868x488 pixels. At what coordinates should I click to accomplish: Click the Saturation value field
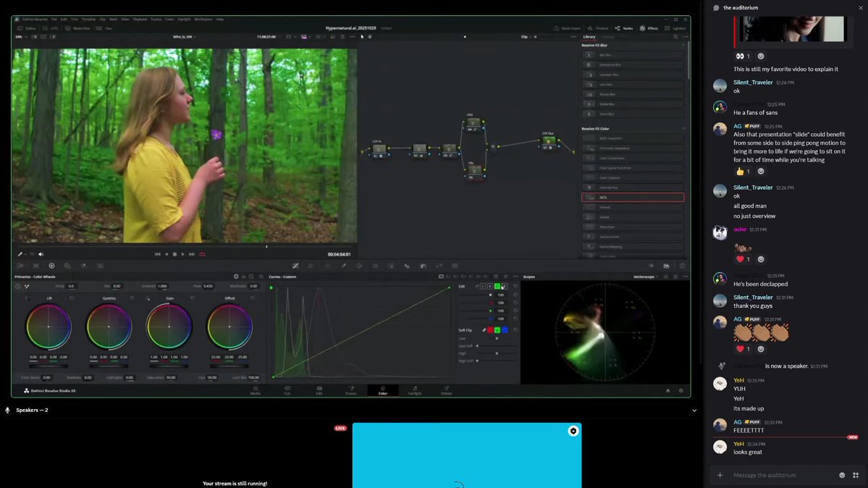[171, 378]
